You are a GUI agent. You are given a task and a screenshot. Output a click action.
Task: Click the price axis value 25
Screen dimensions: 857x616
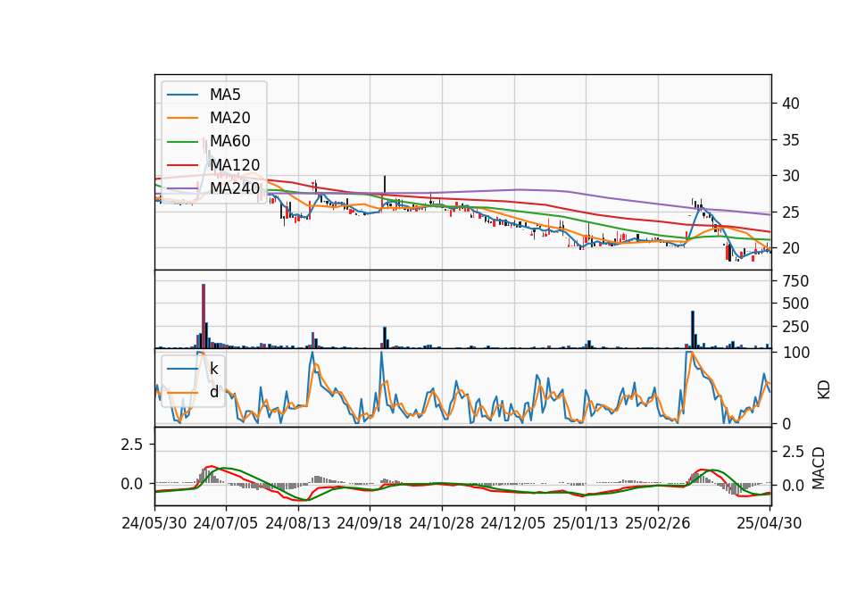click(791, 212)
